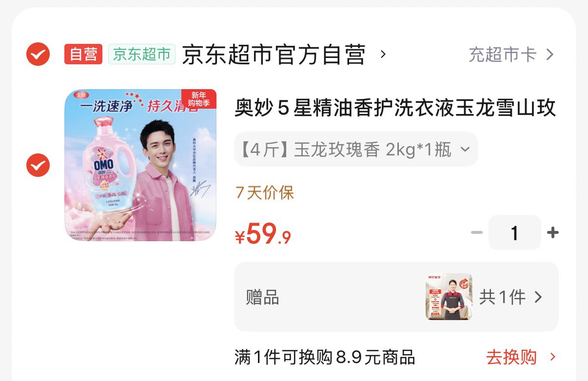
Task: Open the OMO detergent product image
Action: pyautogui.click(x=140, y=165)
